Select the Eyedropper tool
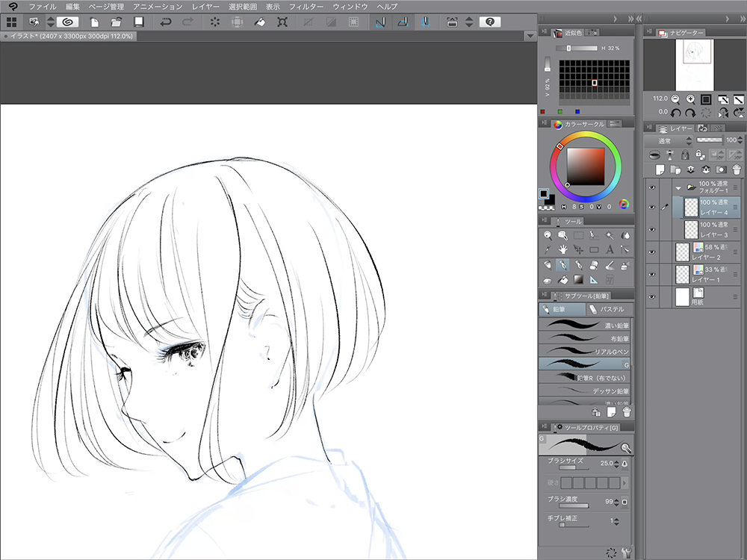The height and width of the screenshot is (560, 747). pos(548,249)
